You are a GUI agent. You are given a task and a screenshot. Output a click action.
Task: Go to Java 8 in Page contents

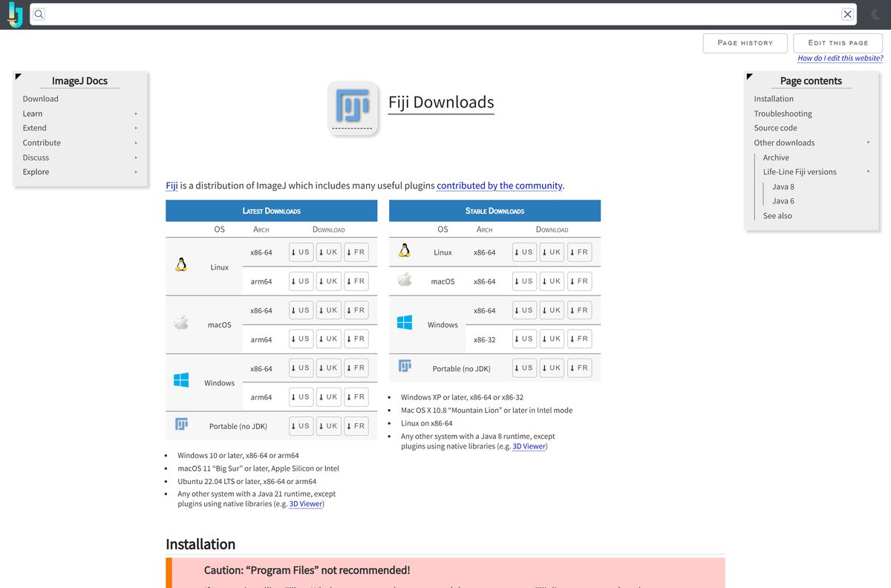pyautogui.click(x=783, y=186)
